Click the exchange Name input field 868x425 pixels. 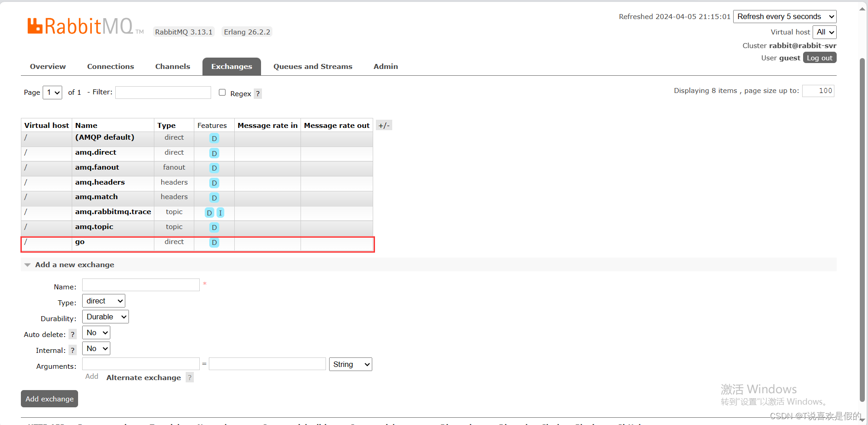[x=141, y=285]
